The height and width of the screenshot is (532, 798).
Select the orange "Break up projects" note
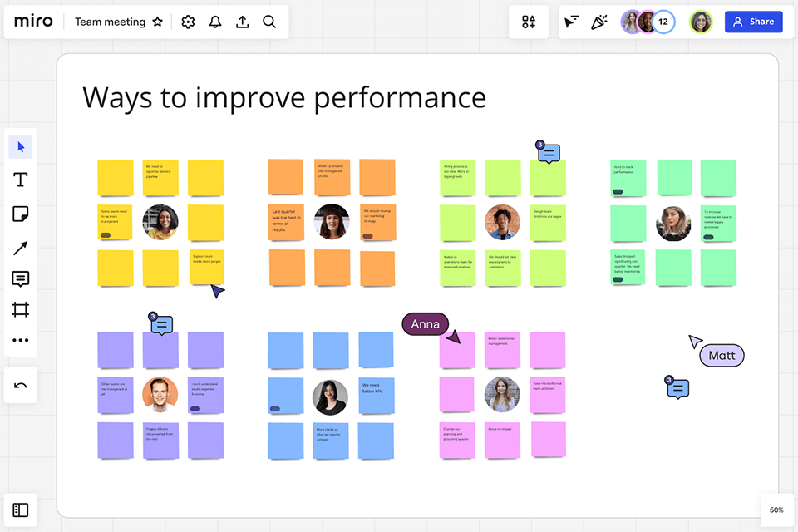[332, 177]
